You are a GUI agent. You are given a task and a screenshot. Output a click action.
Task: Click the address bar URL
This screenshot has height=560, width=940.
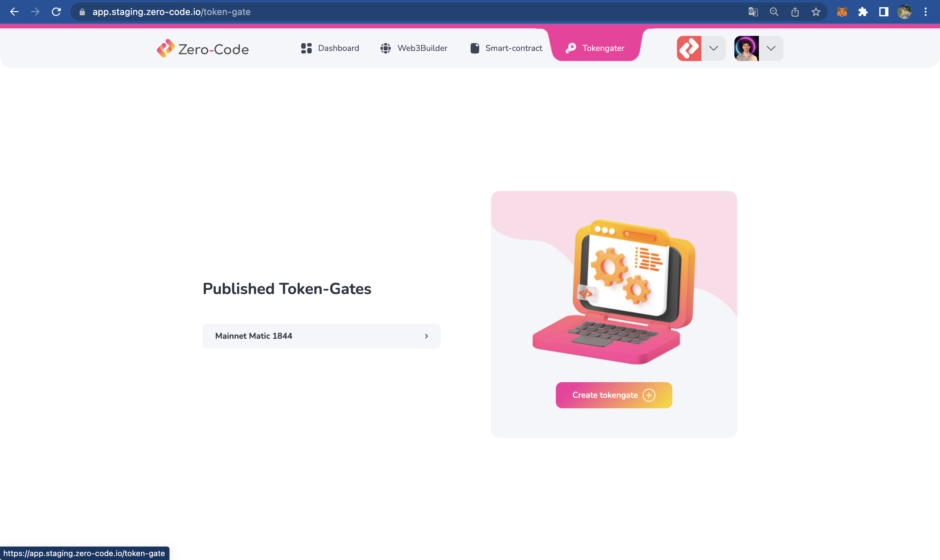(x=172, y=12)
